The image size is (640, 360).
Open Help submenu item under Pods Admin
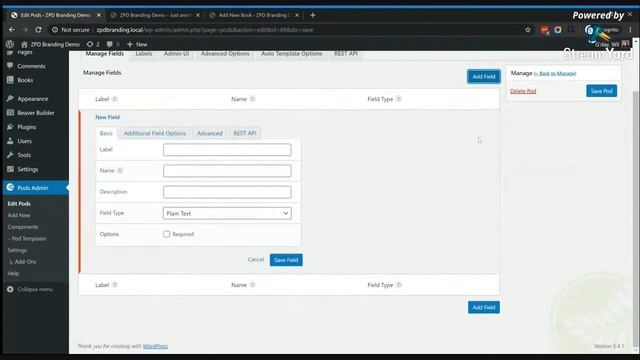coord(13,273)
